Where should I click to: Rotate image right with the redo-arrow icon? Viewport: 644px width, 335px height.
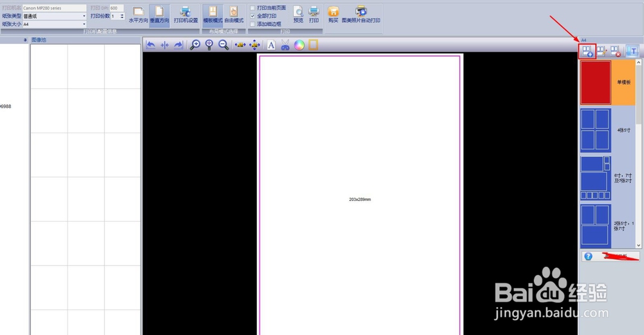(178, 45)
